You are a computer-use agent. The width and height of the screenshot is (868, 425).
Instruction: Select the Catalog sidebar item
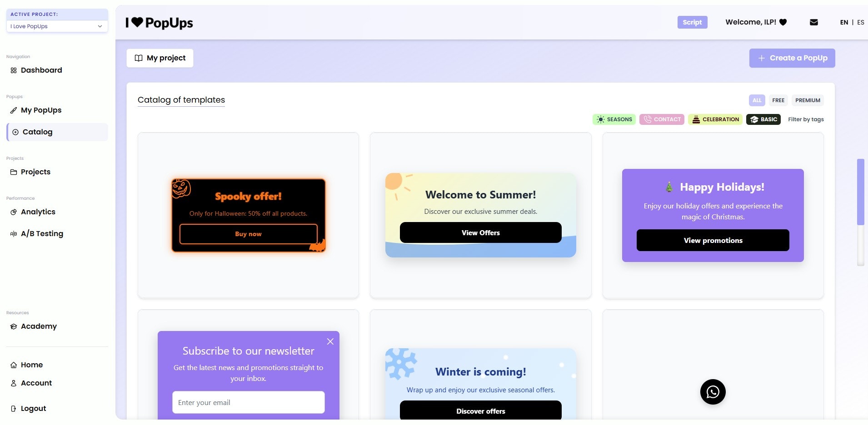pos(58,132)
